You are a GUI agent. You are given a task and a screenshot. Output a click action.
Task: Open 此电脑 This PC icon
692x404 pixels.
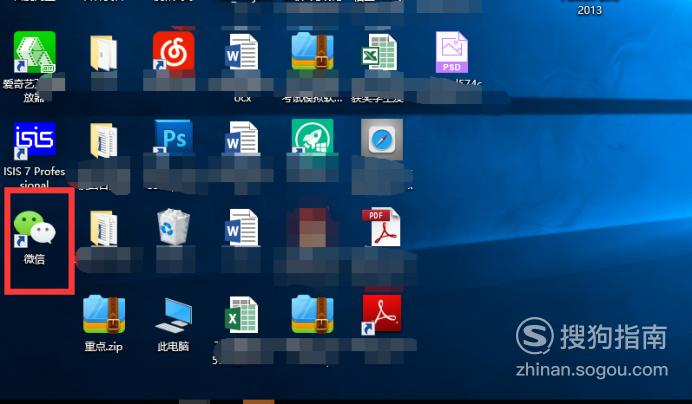coord(173,316)
